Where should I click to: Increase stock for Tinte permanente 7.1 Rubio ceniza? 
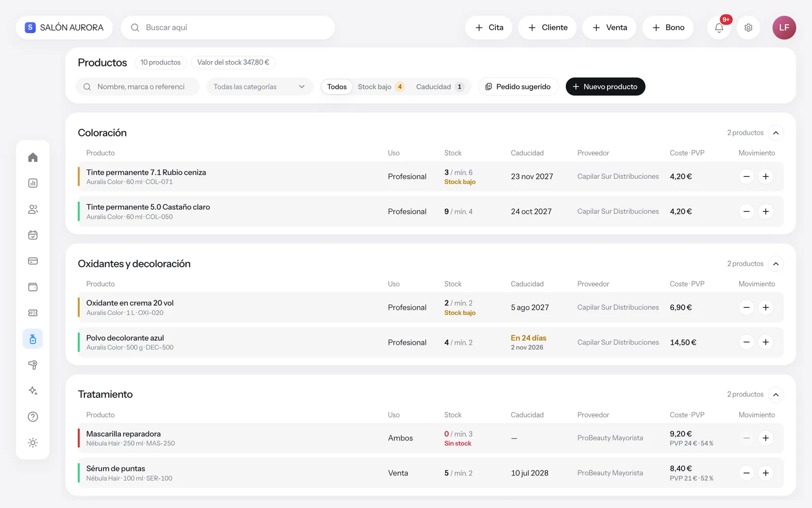[x=766, y=177]
